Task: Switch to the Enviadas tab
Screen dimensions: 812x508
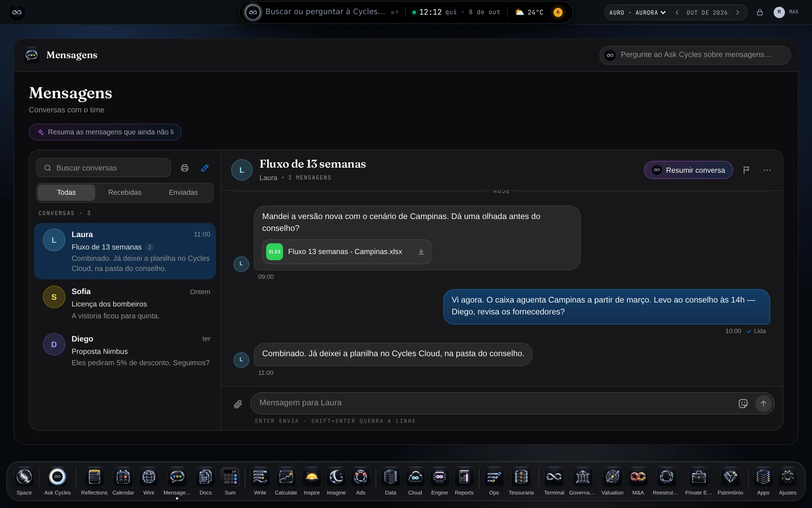Action: point(183,192)
